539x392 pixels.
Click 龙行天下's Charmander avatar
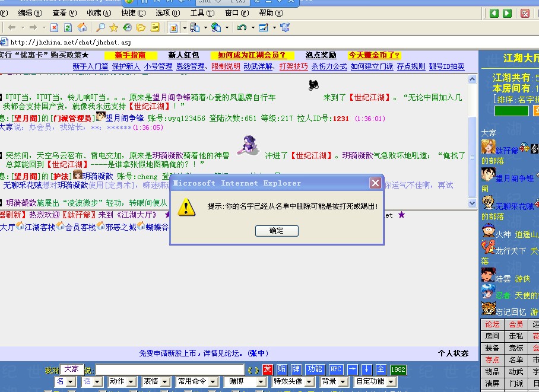click(x=488, y=247)
